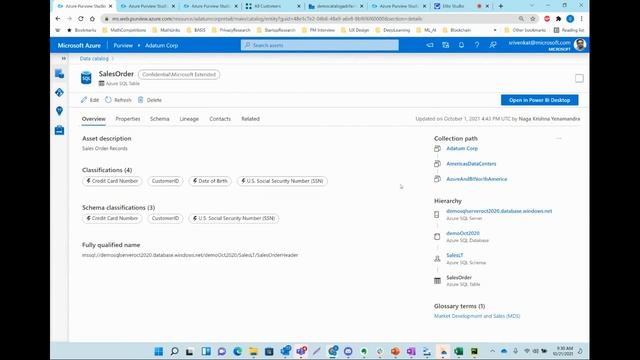Open the SalesLT schema link
This screenshot has width=640, height=360.
(x=455, y=255)
